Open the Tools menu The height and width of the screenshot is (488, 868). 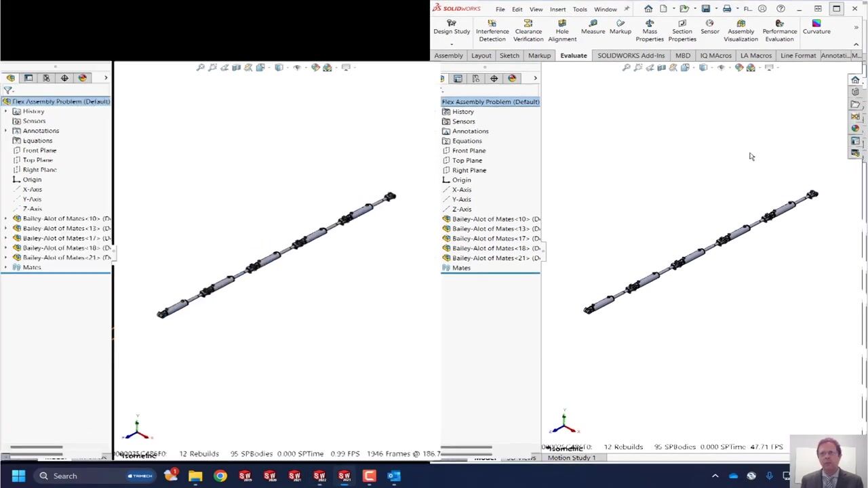click(x=580, y=9)
